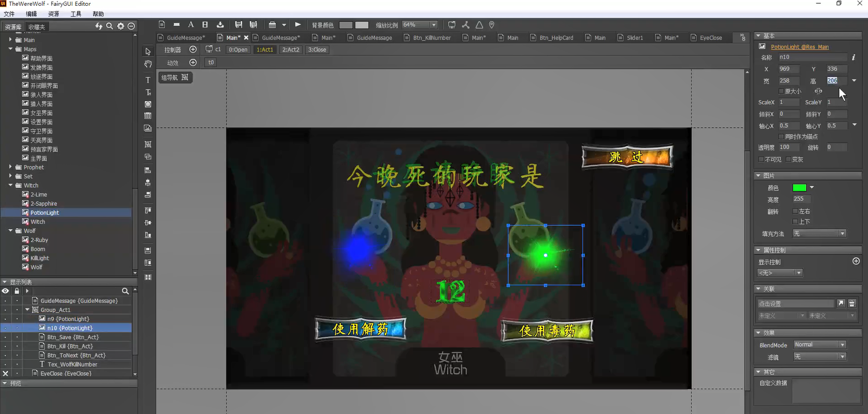Collapse the Maps folder in library

point(10,49)
